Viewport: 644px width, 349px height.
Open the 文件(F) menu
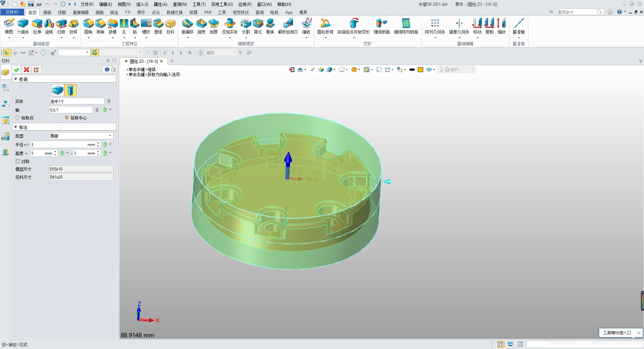click(x=87, y=4)
